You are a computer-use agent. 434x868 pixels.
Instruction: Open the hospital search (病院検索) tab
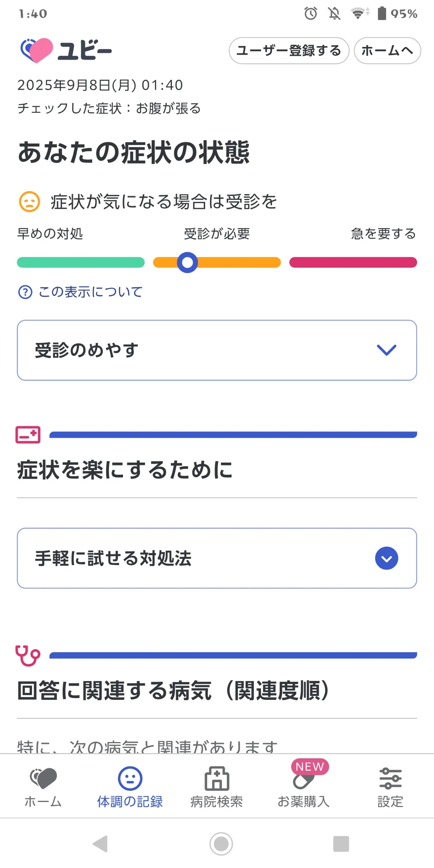click(217, 787)
